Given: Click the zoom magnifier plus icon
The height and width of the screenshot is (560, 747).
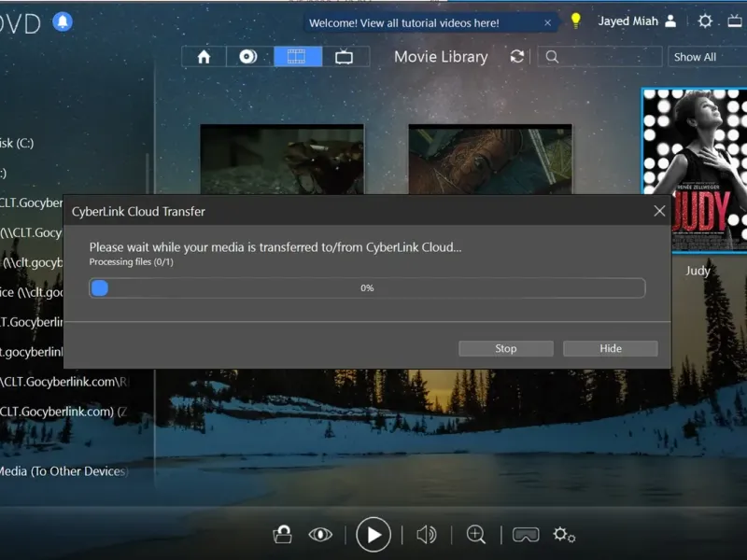Looking at the screenshot, I should tap(476, 535).
